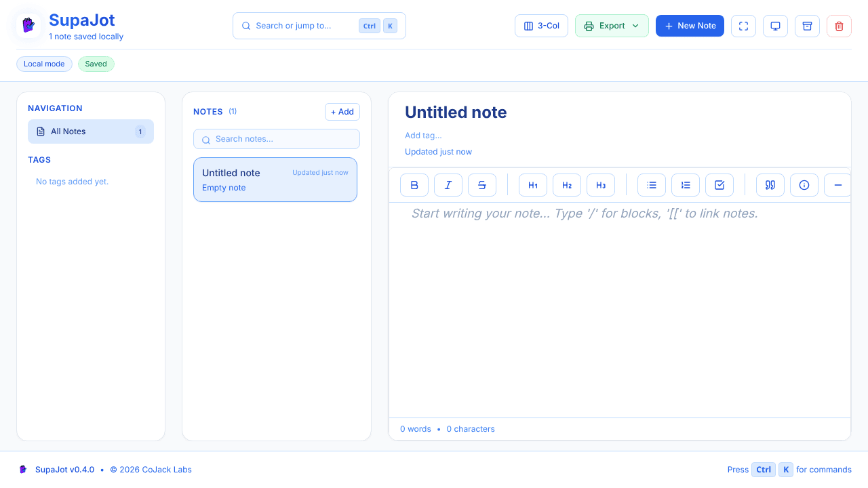Switch layout with 3-Col button
868x488 pixels.
point(541,26)
